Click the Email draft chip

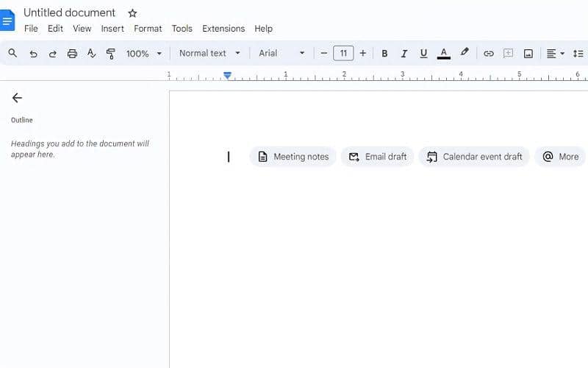click(378, 157)
